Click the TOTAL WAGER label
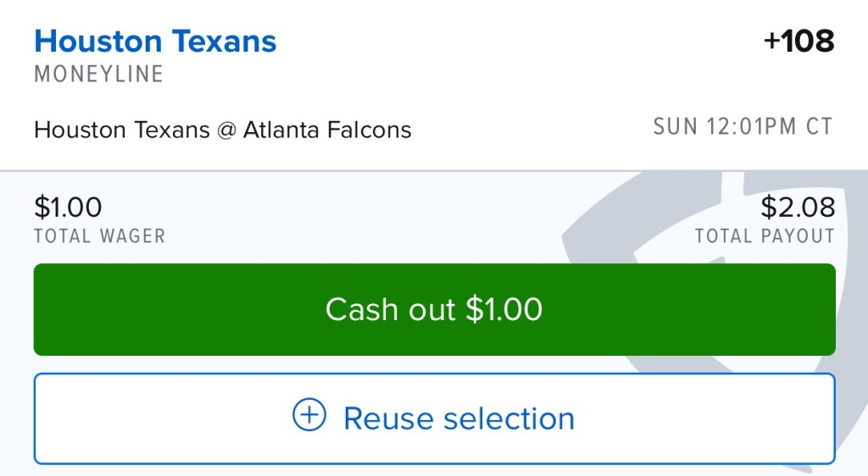The height and width of the screenshot is (476, 868). tap(99, 235)
